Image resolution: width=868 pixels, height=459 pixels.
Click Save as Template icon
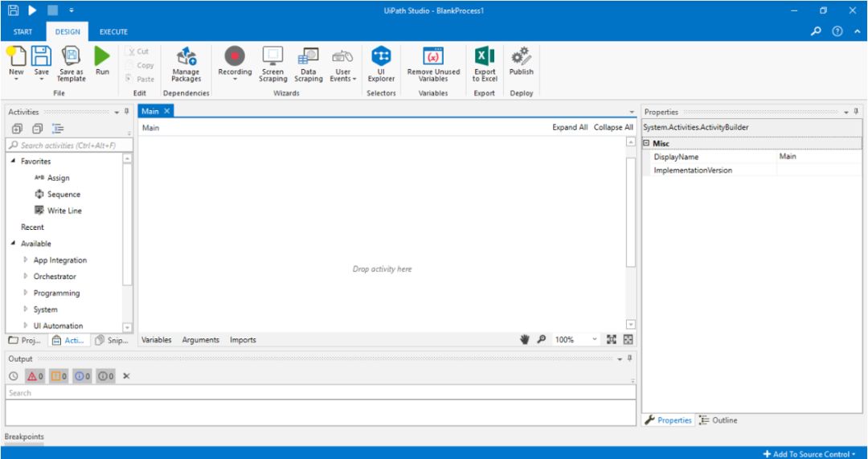pyautogui.click(x=72, y=56)
